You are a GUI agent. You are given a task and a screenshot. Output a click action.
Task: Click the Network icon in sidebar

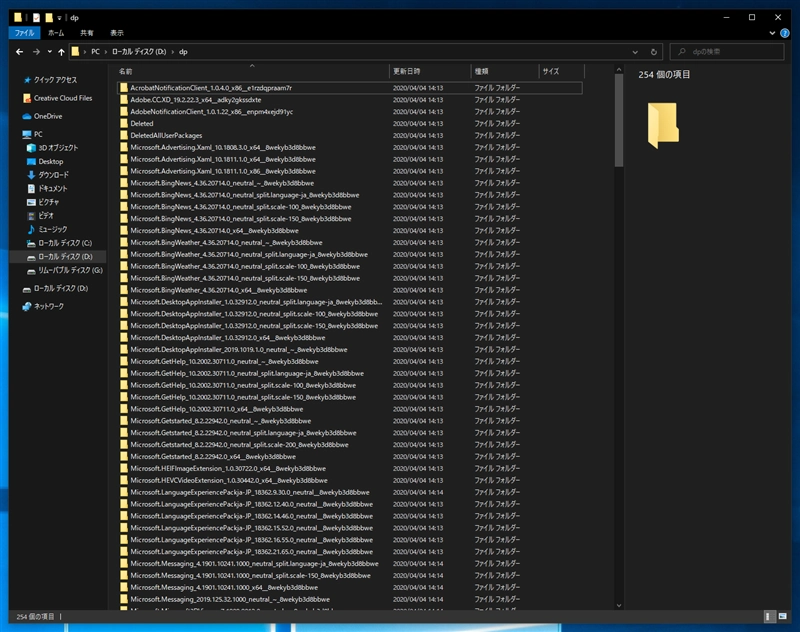(27, 307)
